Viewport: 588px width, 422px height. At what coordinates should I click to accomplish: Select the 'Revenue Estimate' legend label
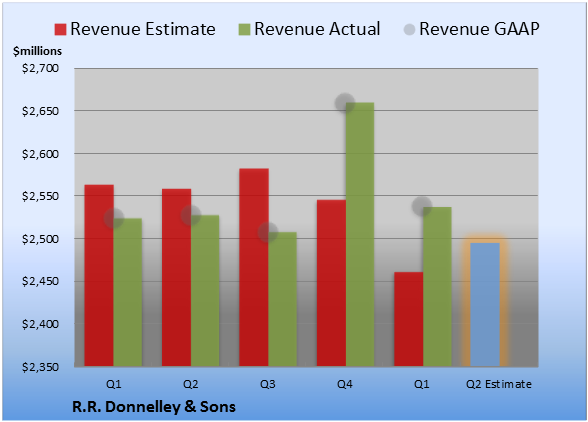143,29
